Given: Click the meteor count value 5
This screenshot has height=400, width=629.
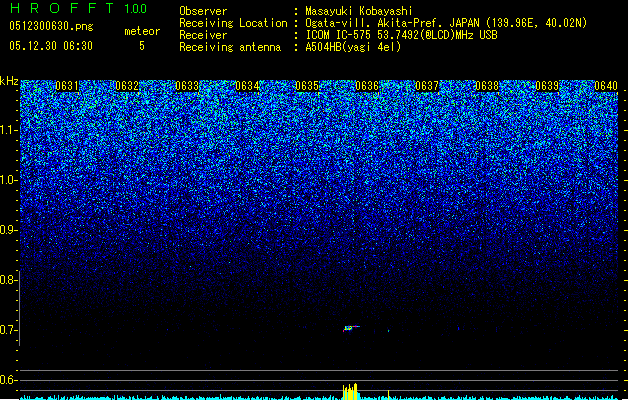Looking at the screenshot, I should (142, 46).
